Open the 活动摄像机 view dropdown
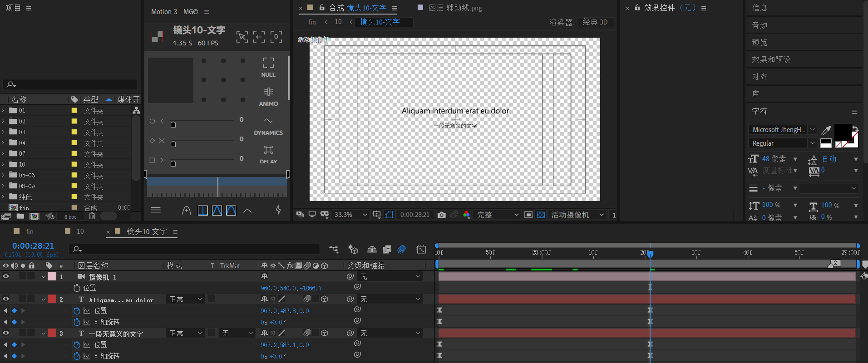This screenshot has width=868, height=363. [x=577, y=215]
